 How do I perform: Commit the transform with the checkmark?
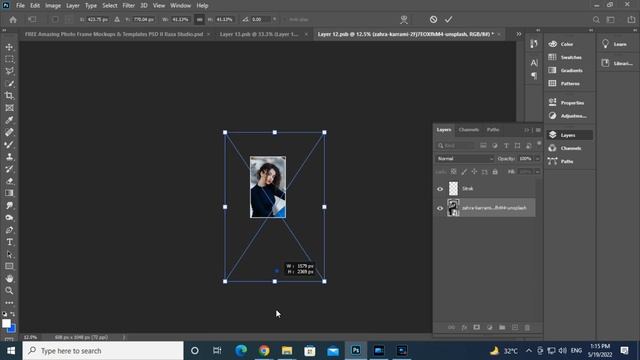449,20
